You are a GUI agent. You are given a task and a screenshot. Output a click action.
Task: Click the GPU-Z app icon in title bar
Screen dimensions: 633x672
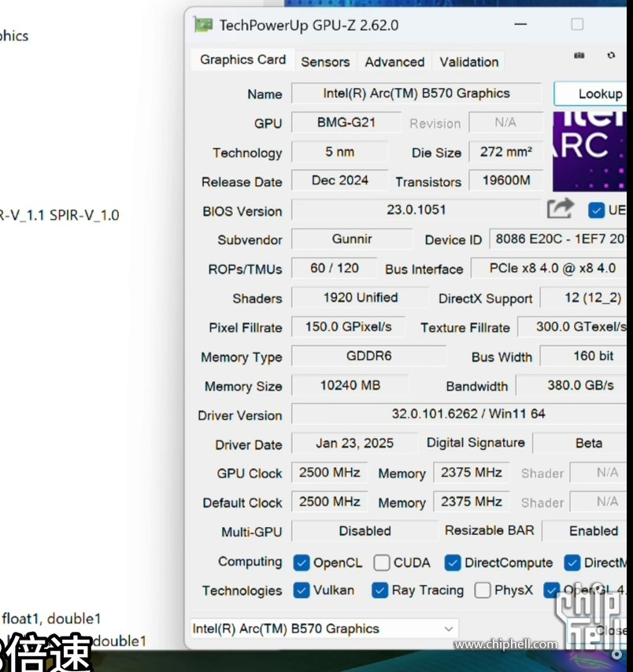click(x=203, y=25)
